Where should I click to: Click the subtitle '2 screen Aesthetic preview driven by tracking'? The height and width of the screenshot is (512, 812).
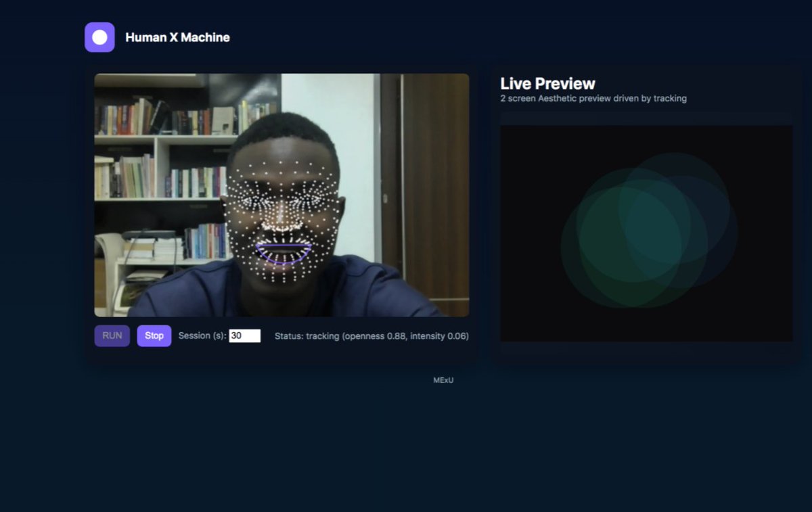pyautogui.click(x=593, y=98)
